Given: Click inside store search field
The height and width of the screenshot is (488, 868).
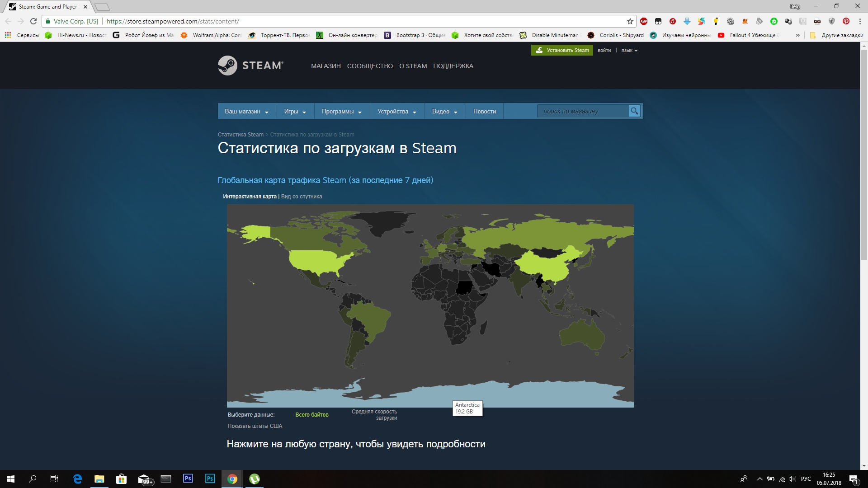Looking at the screenshot, I should [582, 111].
